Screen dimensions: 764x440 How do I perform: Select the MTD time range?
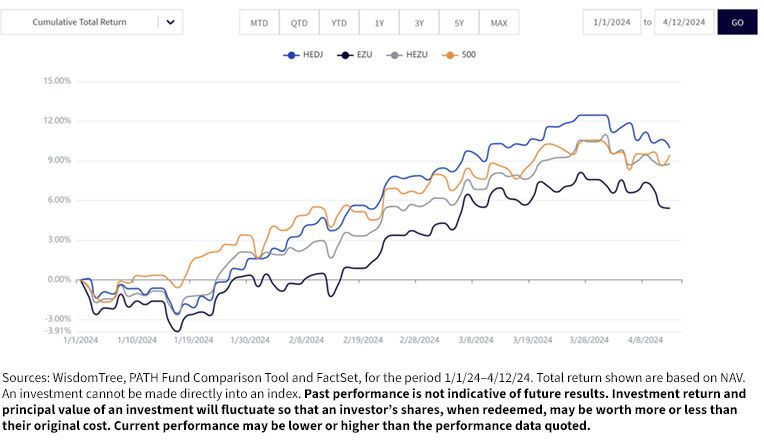coord(259,22)
